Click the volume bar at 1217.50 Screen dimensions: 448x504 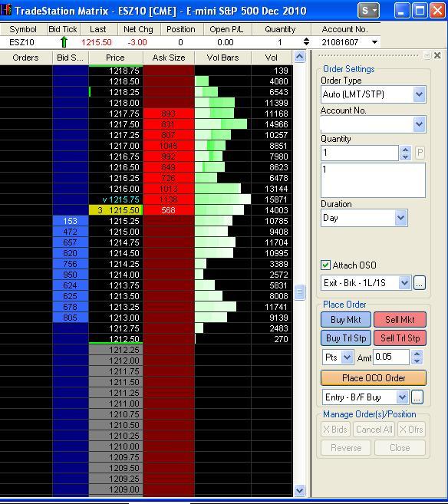pyautogui.click(x=221, y=124)
